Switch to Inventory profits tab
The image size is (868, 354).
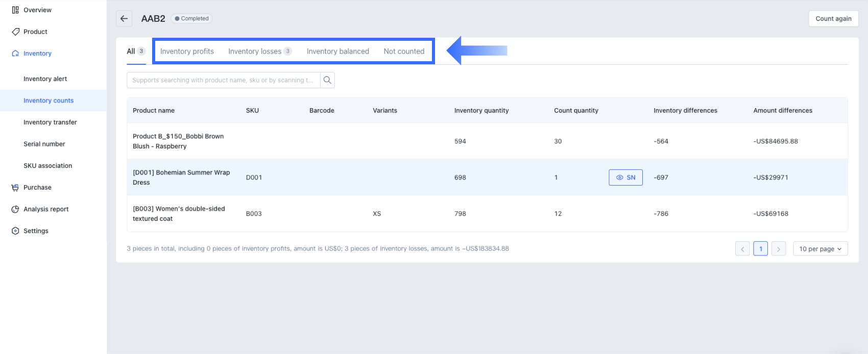(187, 52)
